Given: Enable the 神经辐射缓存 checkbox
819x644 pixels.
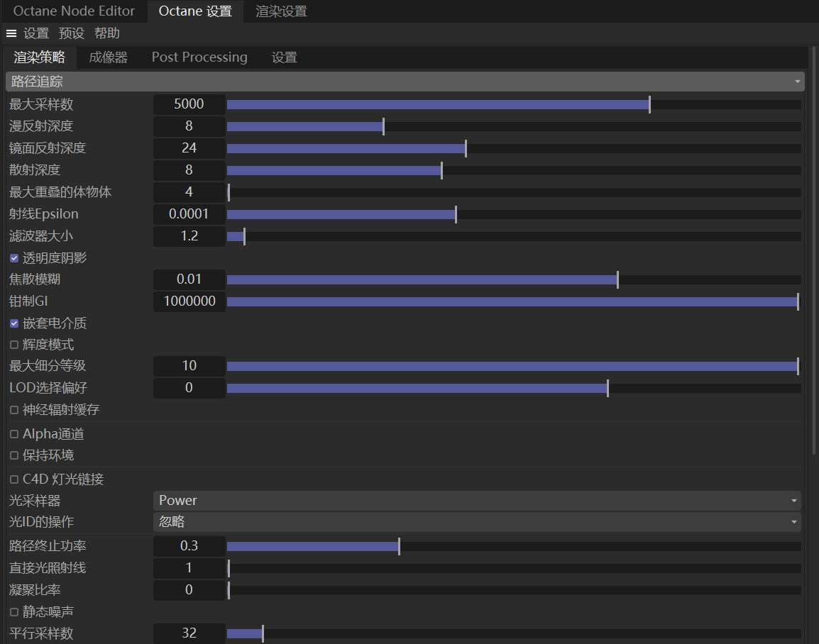Looking at the screenshot, I should tap(14, 410).
